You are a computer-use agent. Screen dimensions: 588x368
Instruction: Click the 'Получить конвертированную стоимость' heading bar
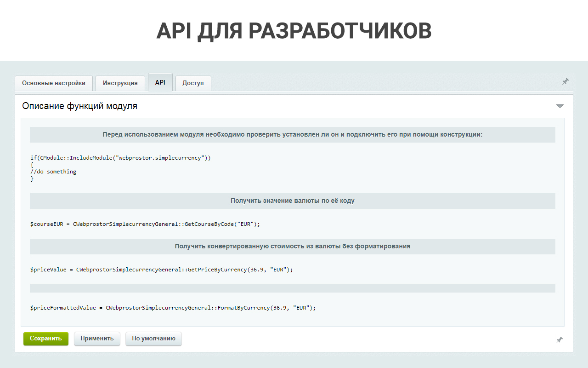point(292,246)
